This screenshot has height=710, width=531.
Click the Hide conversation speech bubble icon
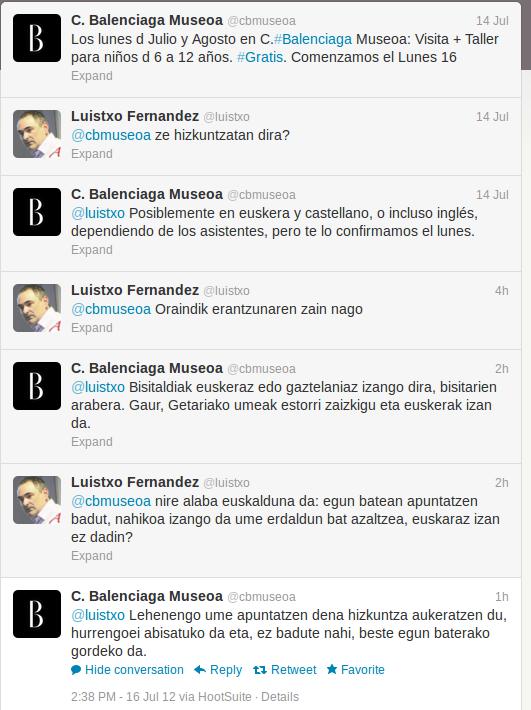76,670
